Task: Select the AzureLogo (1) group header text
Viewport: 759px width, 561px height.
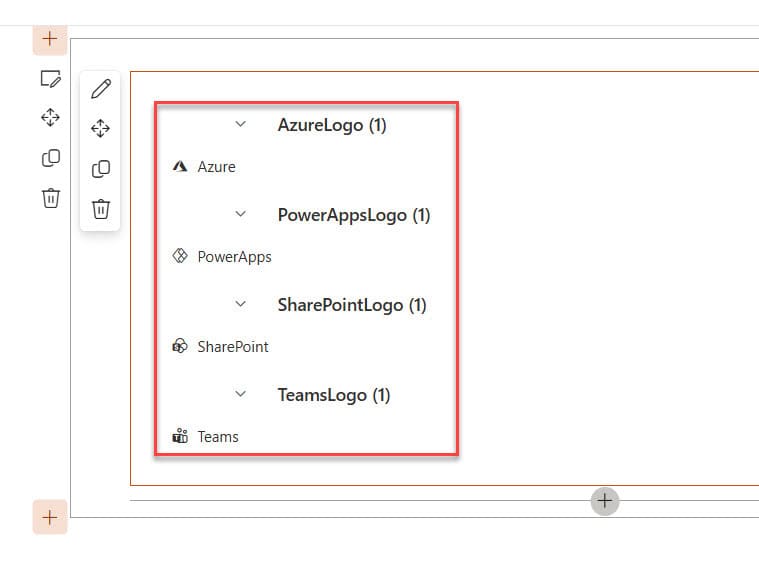Action: [x=332, y=125]
